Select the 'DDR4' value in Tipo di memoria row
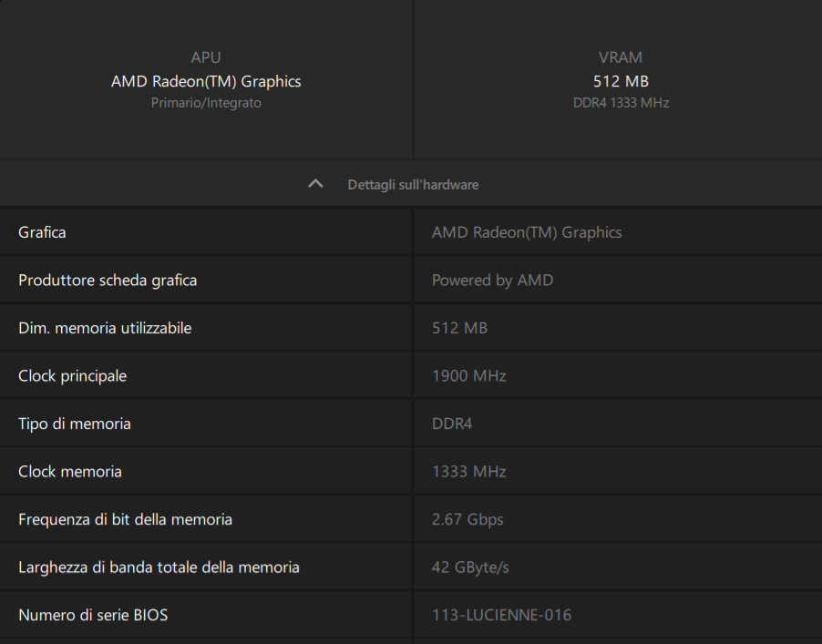 pyautogui.click(x=452, y=424)
